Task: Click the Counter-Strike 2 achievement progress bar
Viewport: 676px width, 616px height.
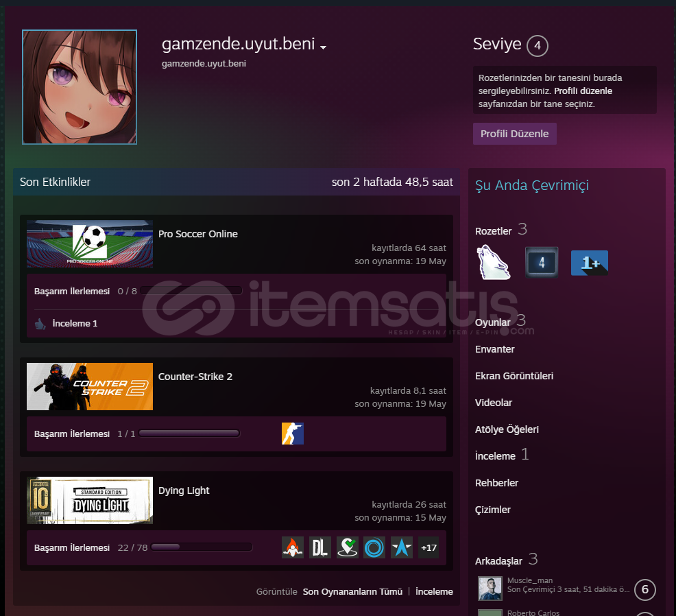Action: (x=189, y=433)
